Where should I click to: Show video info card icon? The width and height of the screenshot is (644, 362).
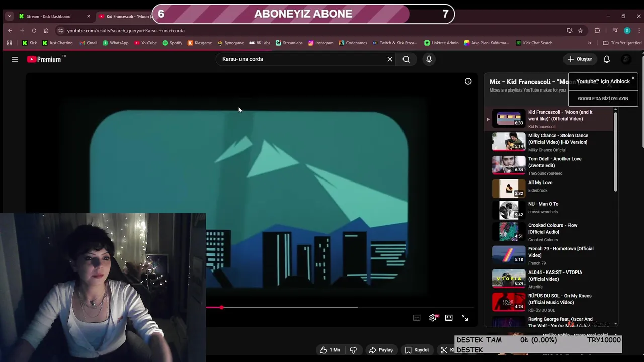tap(468, 81)
